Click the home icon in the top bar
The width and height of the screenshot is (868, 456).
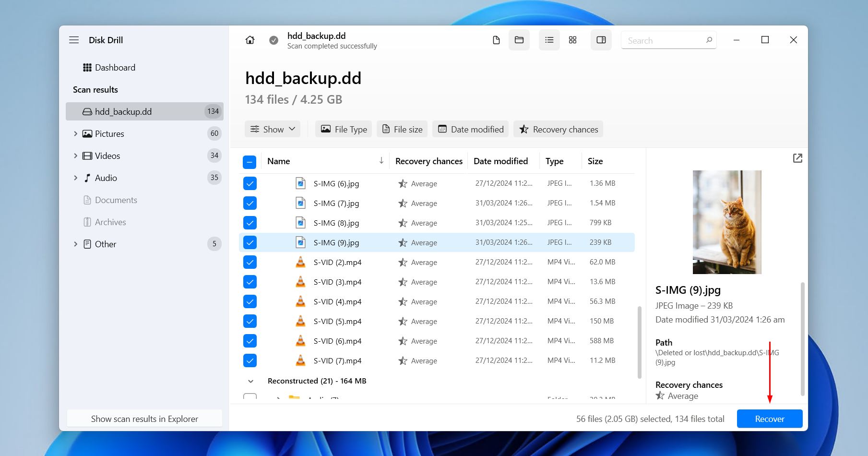click(x=250, y=40)
